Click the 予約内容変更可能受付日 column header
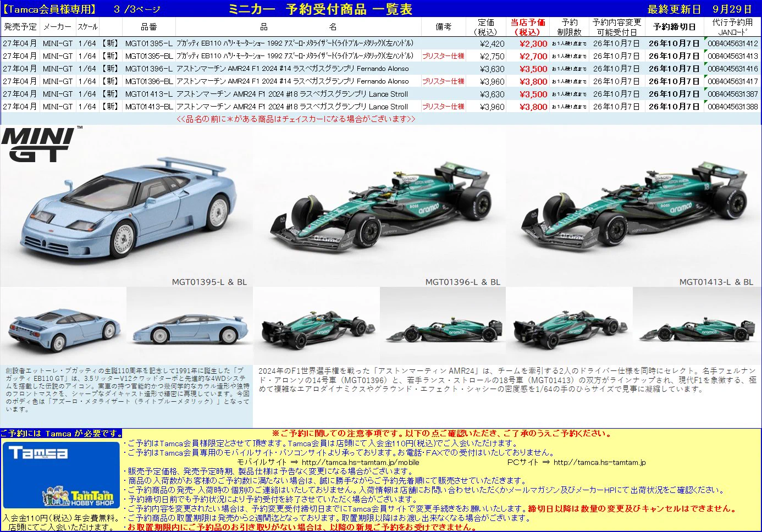 click(x=617, y=27)
